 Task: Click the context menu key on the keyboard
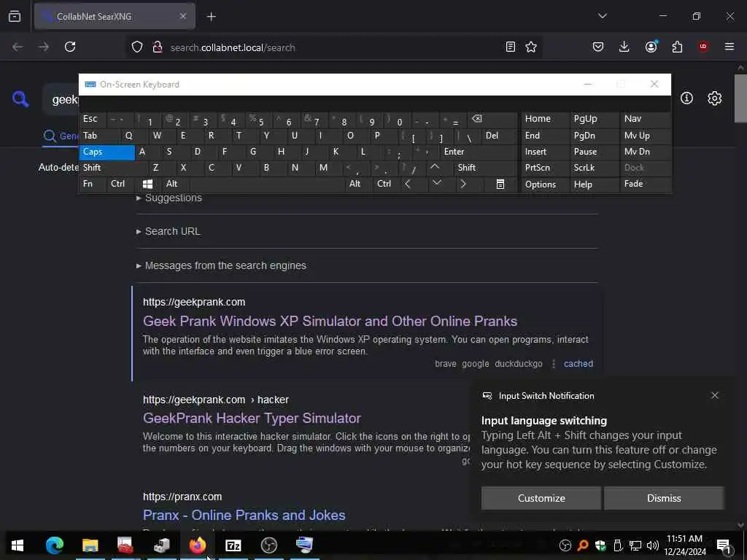[500, 184]
